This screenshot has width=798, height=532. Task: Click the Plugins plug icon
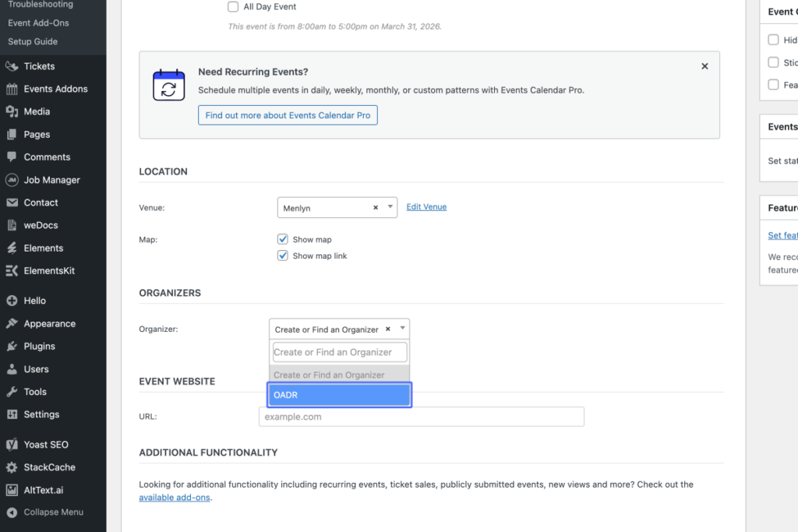(12, 347)
